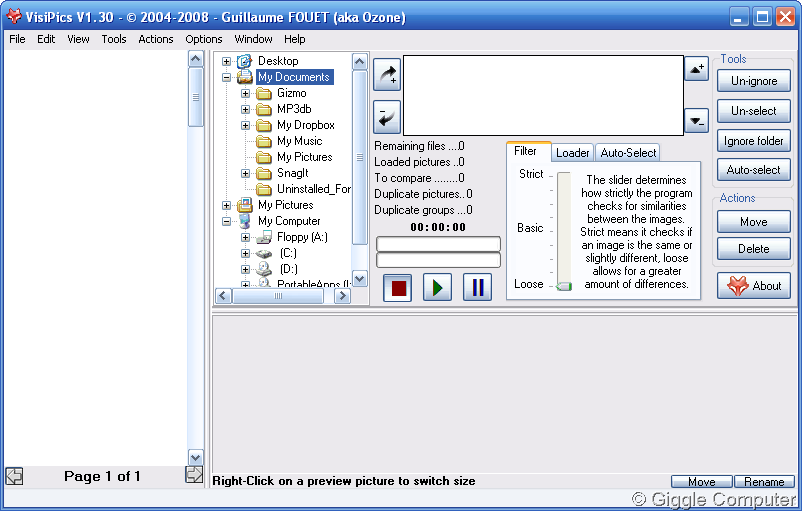Click the empty folder list box

(x=543, y=96)
